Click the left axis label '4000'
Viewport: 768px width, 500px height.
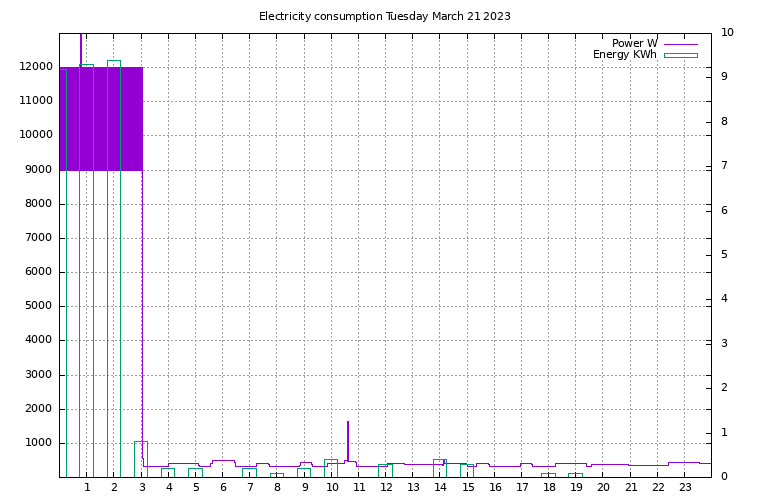[x=38, y=339]
